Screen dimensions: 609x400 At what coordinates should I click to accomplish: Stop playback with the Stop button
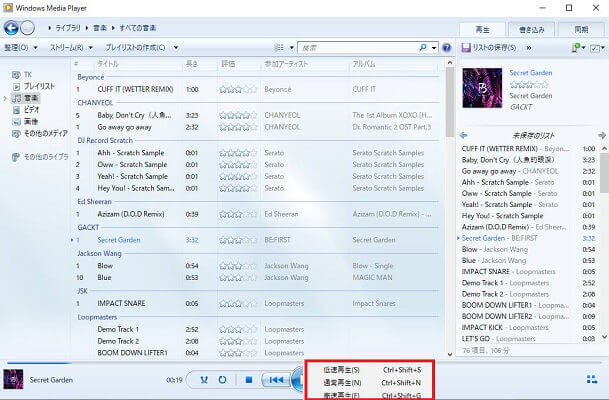coord(249,380)
